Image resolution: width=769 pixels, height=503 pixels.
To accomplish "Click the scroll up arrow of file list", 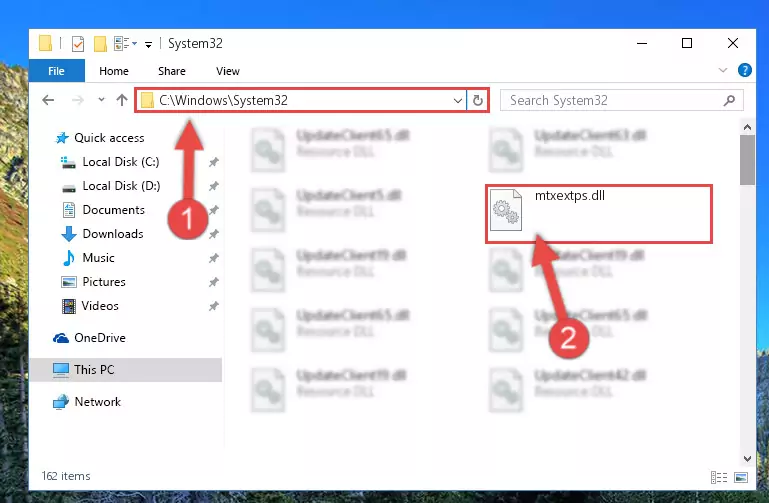I will point(747,127).
